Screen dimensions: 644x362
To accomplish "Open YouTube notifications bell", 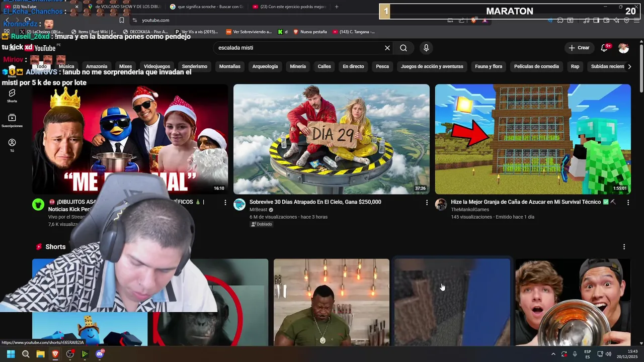I will (605, 48).
